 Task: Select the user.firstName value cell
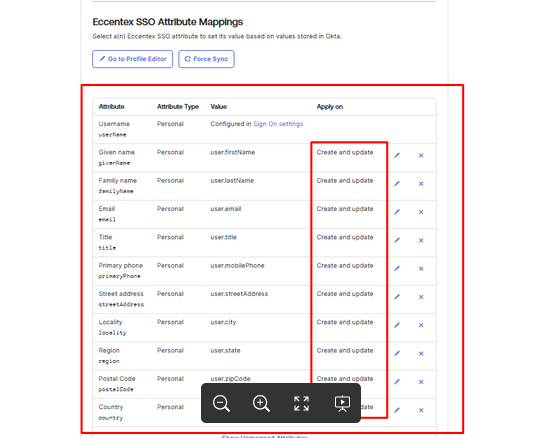tap(233, 152)
